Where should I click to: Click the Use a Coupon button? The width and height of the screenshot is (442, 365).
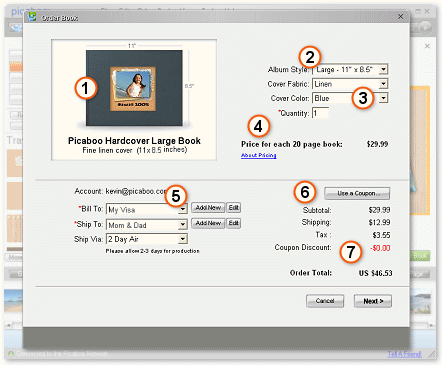tap(357, 193)
